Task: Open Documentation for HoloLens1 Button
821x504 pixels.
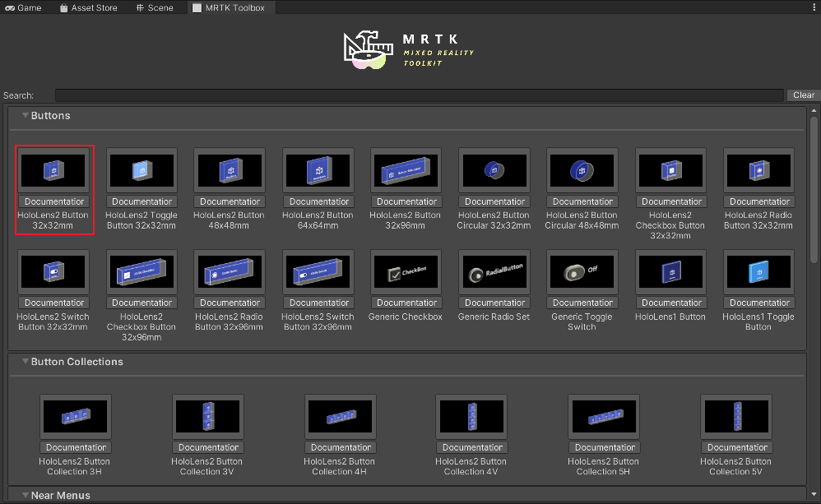Action: (x=671, y=303)
